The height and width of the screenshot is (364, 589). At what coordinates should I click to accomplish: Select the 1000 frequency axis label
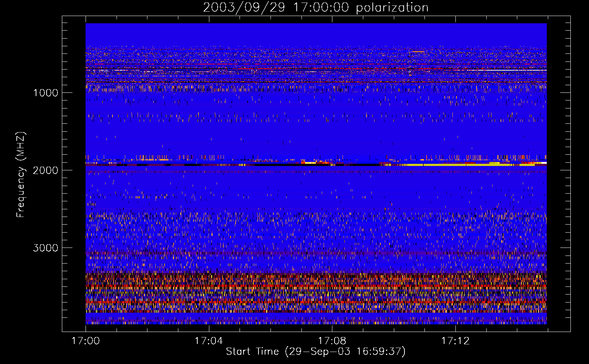click(x=46, y=93)
